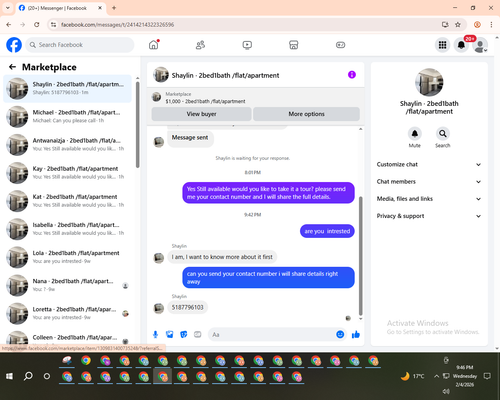Open the notifications bell in header
Screen dimensions: 500x400
point(461,45)
